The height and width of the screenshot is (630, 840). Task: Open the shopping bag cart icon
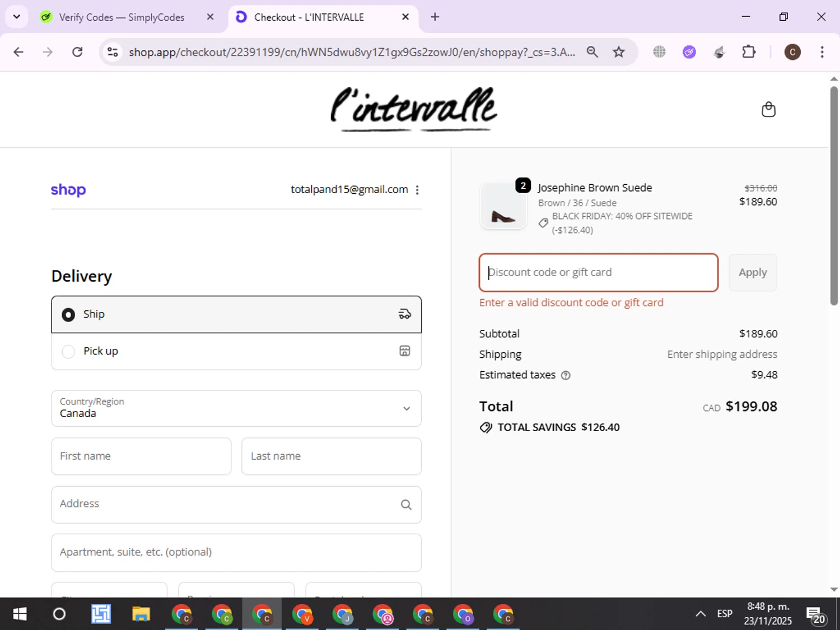[768, 109]
